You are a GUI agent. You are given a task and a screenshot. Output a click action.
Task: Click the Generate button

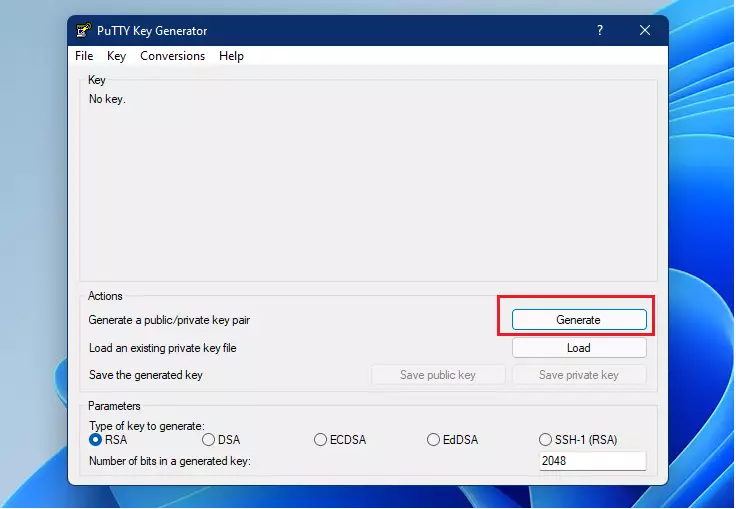tap(579, 320)
